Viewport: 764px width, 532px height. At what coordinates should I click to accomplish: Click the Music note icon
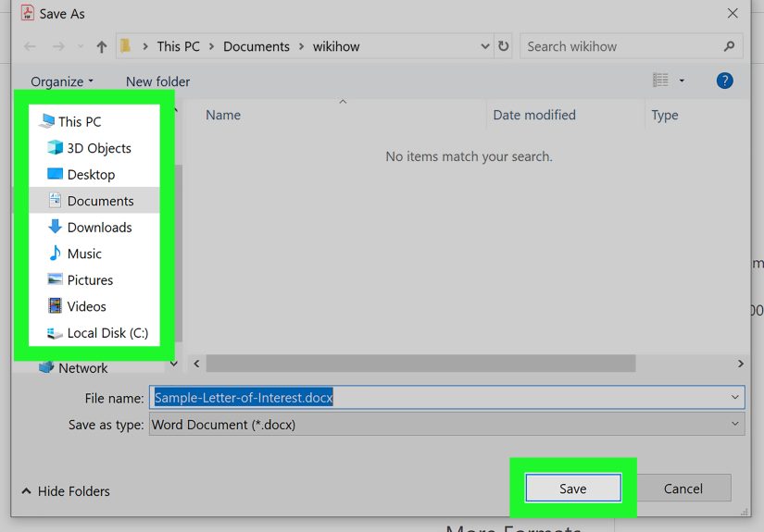55,253
